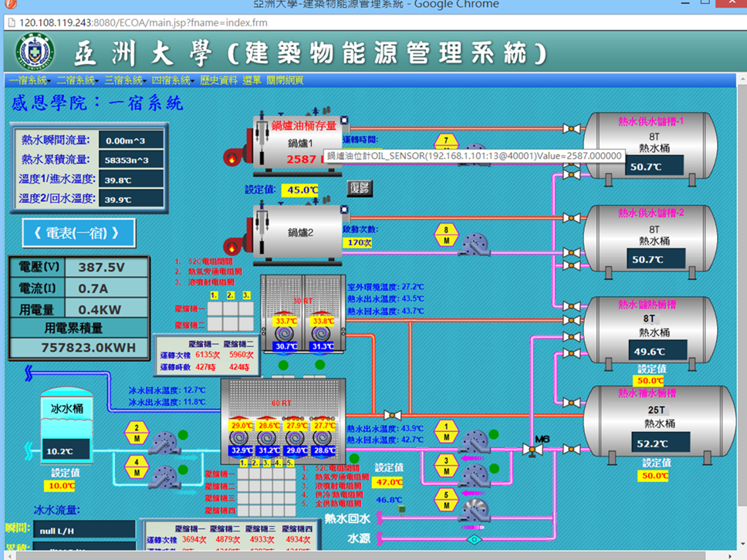Open the 選單 menu item
The image size is (747, 560).
(252, 80)
